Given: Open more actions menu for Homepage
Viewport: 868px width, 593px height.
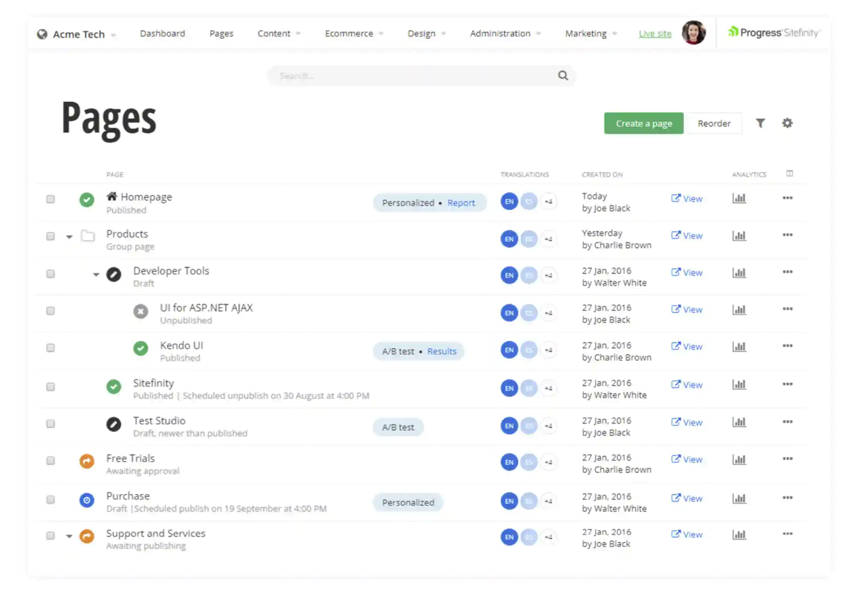Looking at the screenshot, I should click(787, 198).
